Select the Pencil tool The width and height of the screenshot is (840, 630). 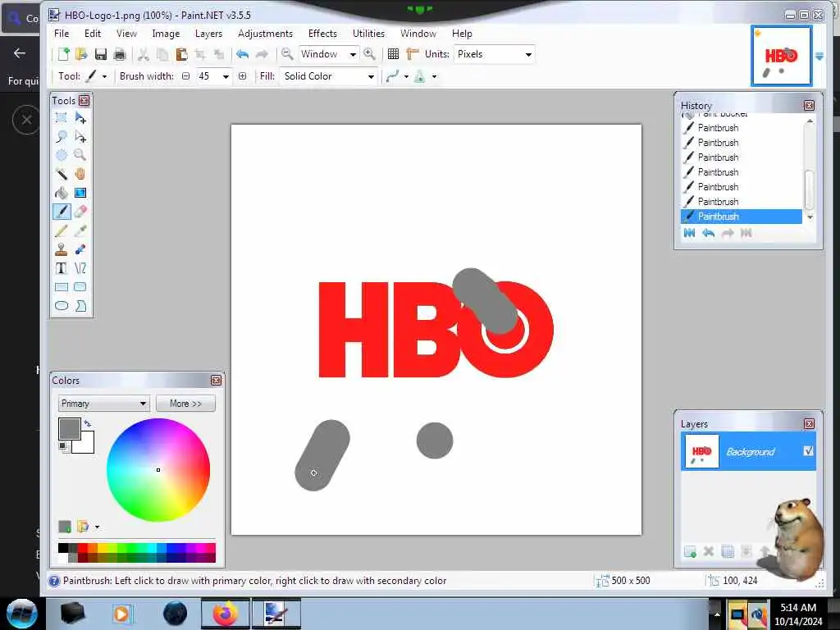click(x=62, y=231)
